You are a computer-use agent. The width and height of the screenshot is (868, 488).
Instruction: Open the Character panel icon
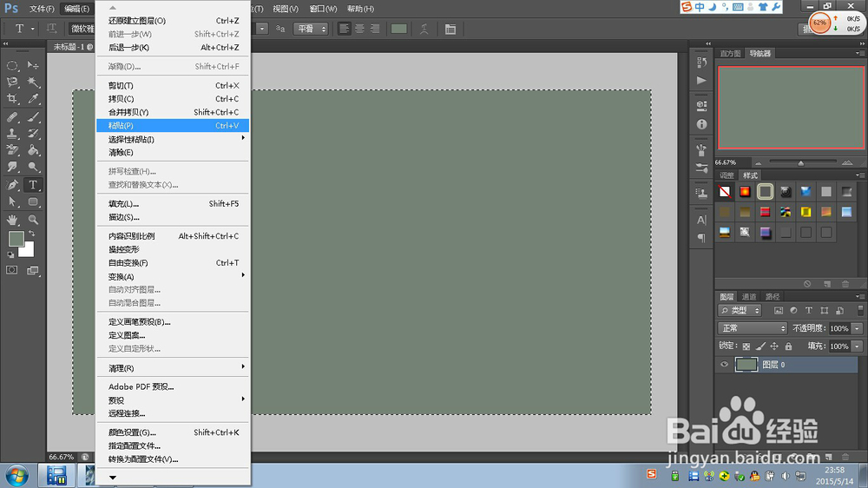click(701, 220)
